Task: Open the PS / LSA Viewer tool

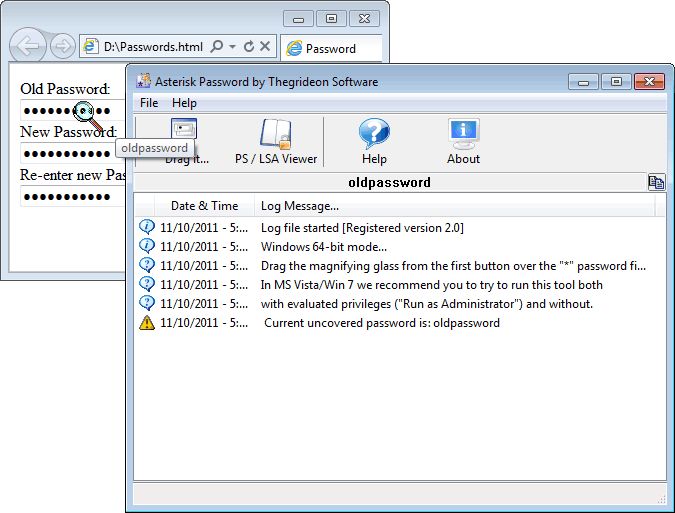Action: 276,141
